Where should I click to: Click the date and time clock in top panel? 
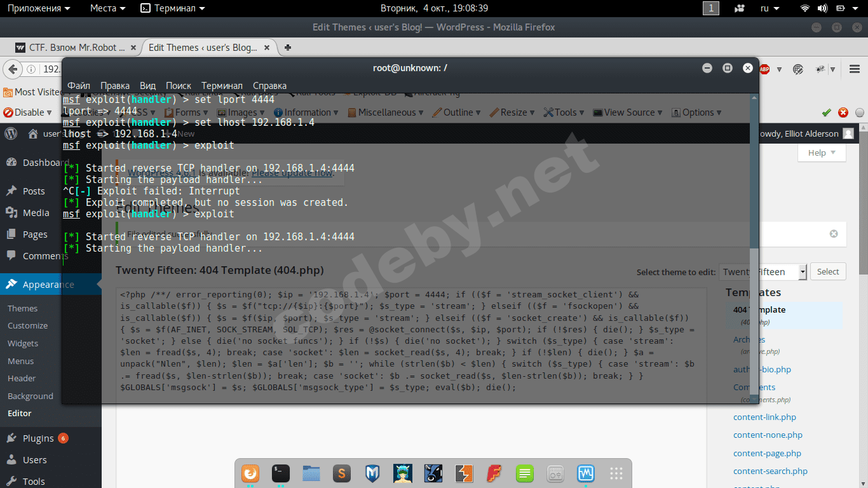pos(434,8)
